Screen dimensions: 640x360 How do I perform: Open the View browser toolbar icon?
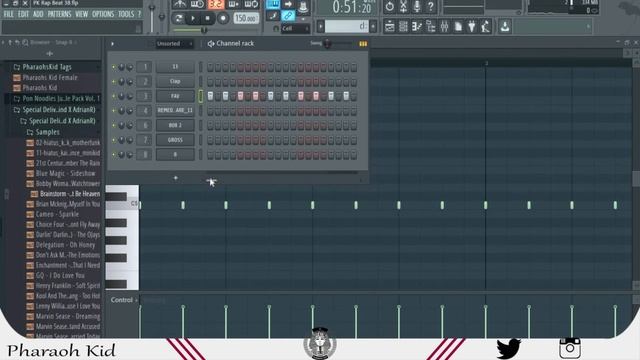[x=431, y=27]
